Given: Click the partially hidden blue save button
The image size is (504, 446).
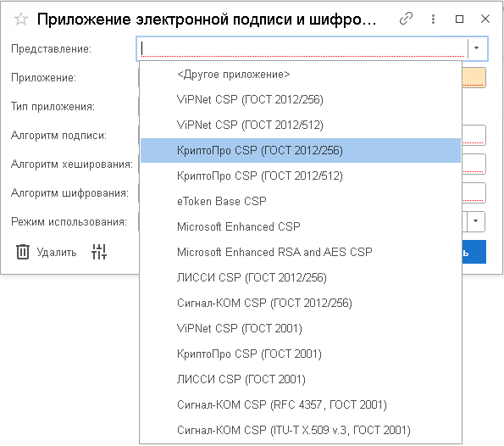Looking at the screenshot, I should tap(474, 252).
